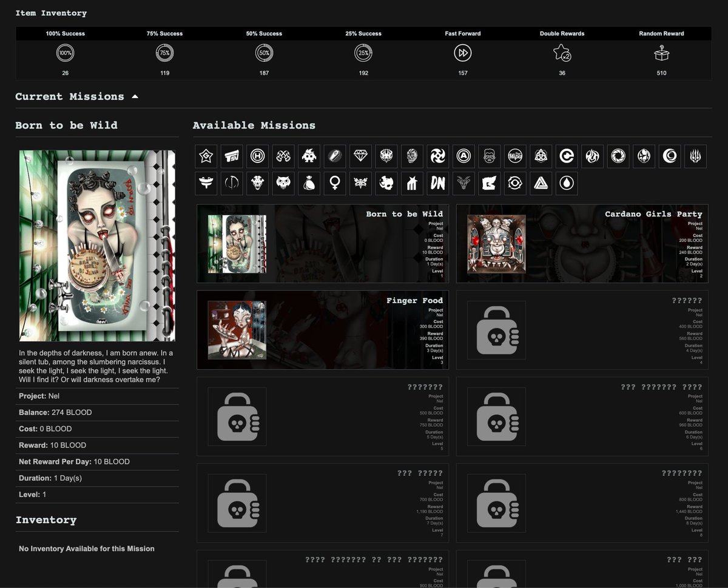Use the Double Rewards star icon
This screenshot has width=728, height=588.
click(562, 53)
